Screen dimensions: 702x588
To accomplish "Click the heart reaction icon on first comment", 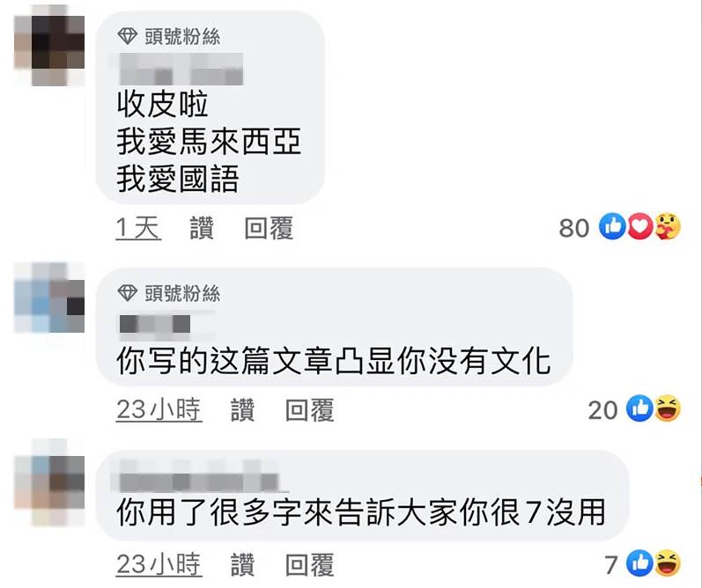I will pos(640,226).
